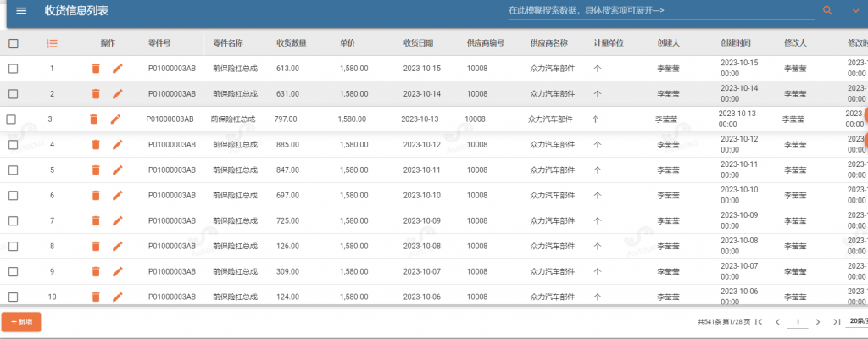Viewport: 868px width, 339px height.
Task: Click the 收货日期 column header
Action: pyautogui.click(x=418, y=43)
